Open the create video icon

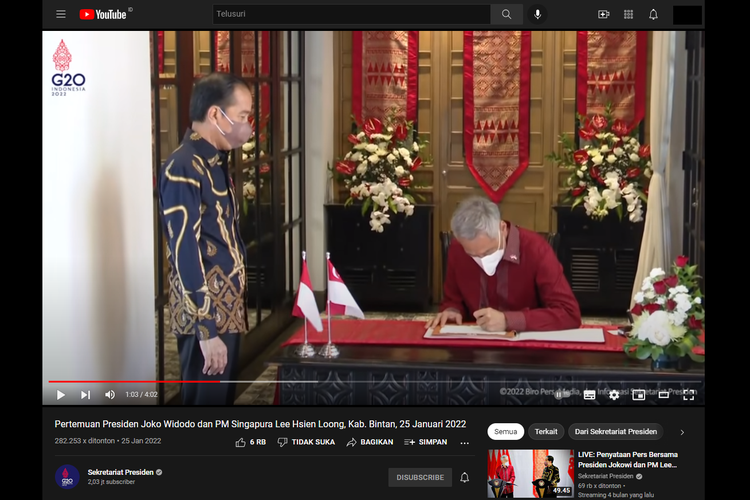604,14
